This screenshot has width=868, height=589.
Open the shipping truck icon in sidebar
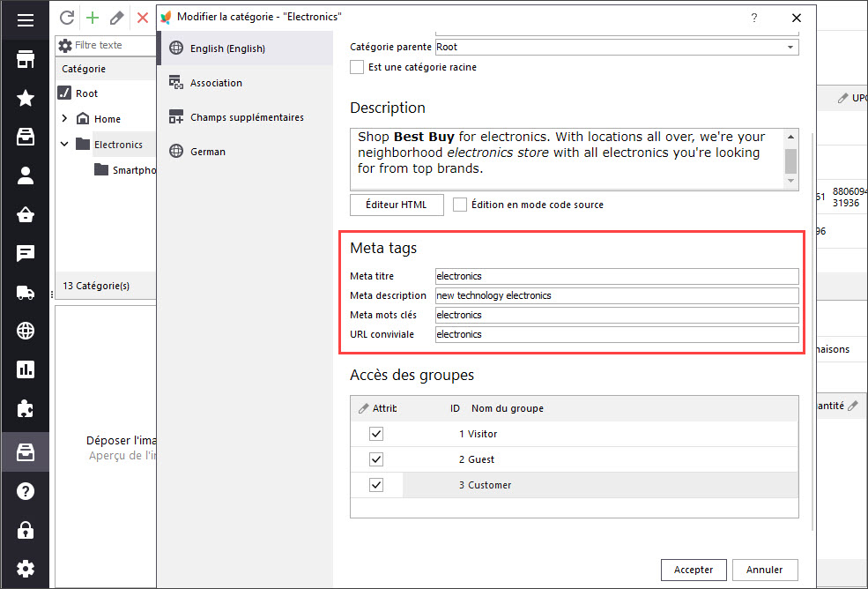point(25,293)
